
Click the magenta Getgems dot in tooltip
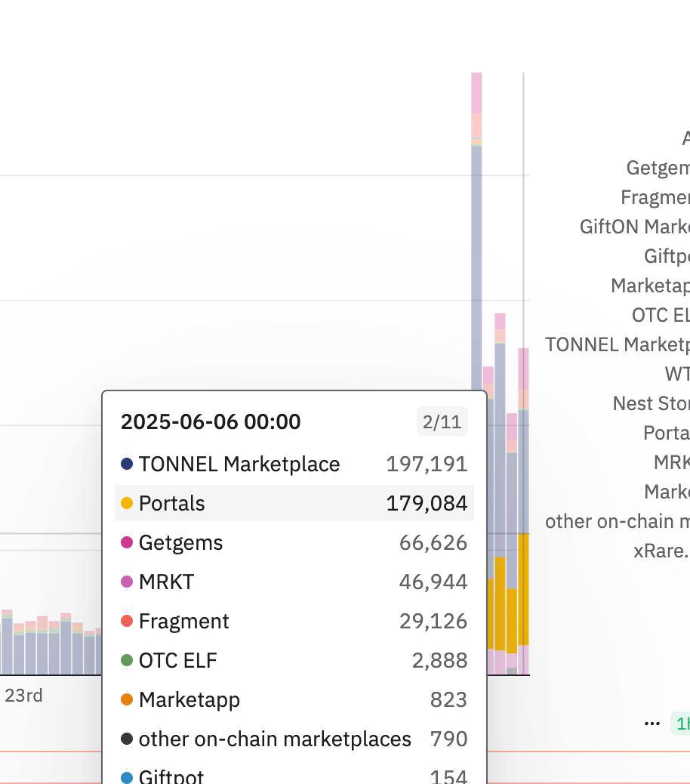coord(127,542)
